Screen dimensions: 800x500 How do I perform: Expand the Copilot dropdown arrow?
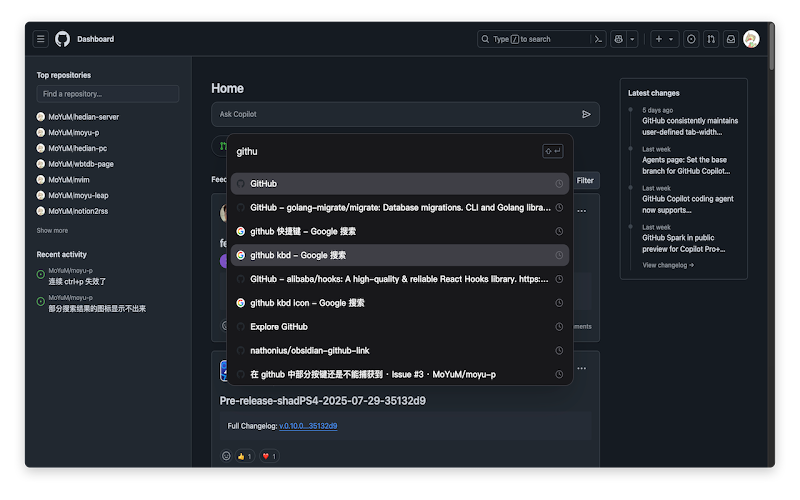pyautogui.click(x=633, y=39)
